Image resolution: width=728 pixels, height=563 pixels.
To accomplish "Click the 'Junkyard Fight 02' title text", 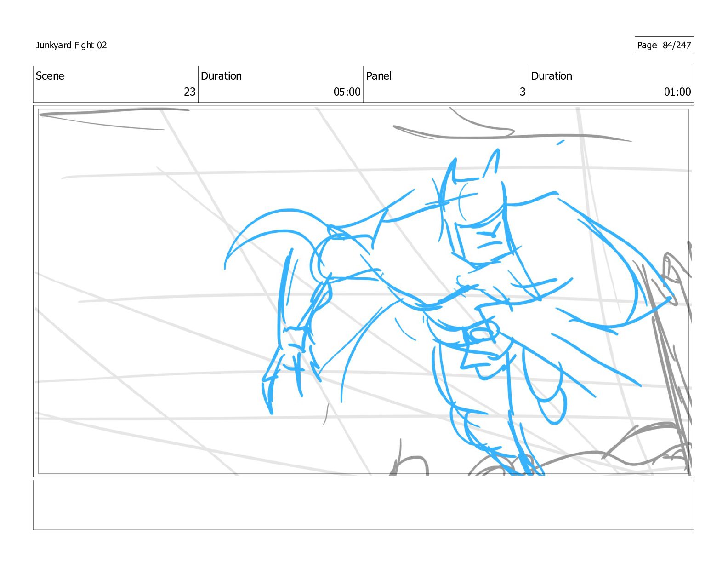I will click(71, 45).
